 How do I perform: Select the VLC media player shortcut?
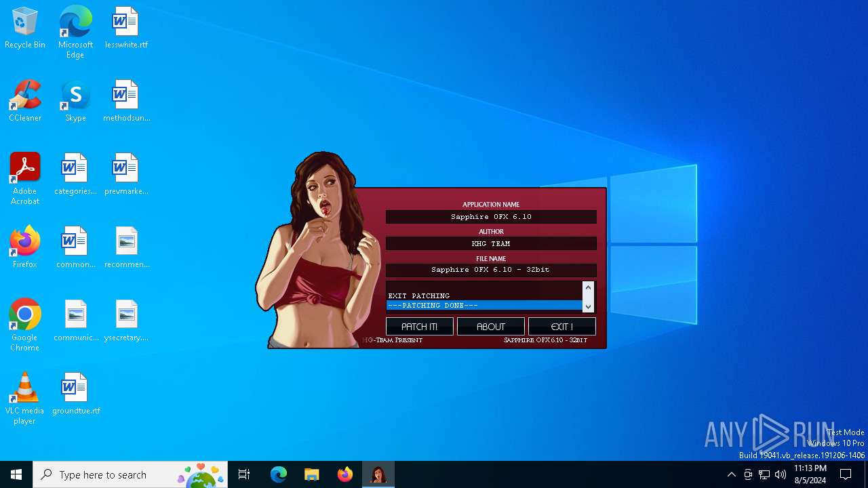click(x=25, y=399)
